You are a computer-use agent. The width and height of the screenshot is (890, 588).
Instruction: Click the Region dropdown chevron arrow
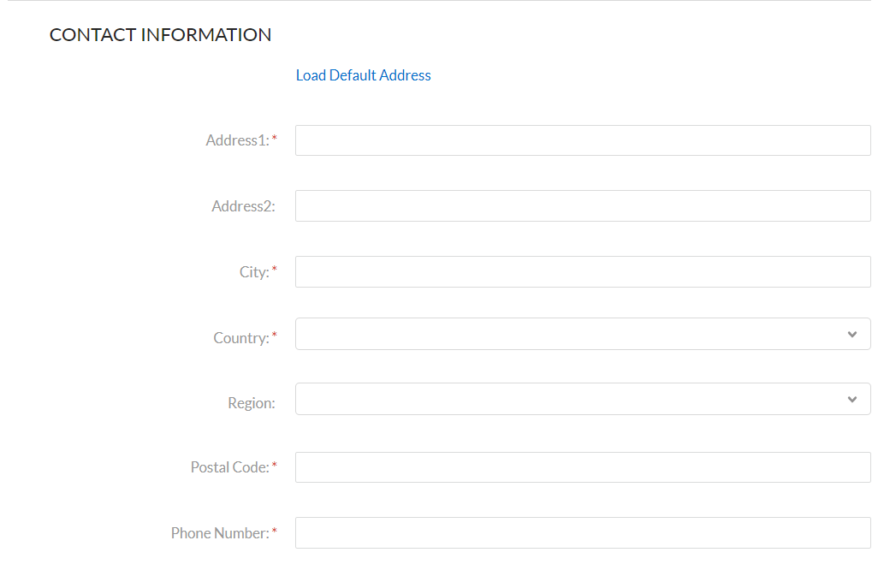851,400
